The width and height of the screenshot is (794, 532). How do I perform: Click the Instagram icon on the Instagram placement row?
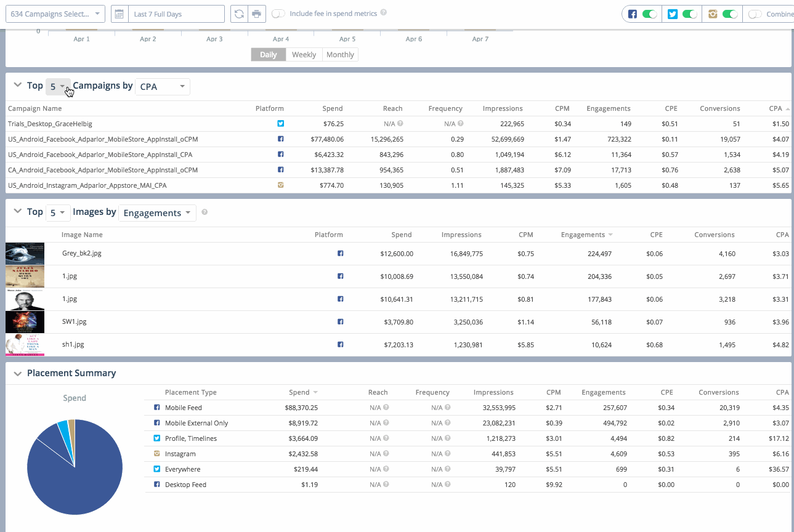(x=156, y=453)
